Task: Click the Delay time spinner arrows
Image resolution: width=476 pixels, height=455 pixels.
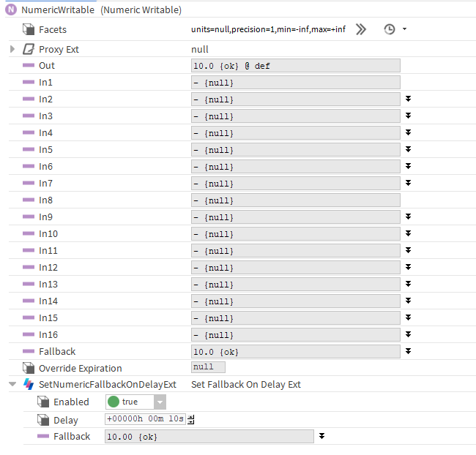Action: (191, 420)
